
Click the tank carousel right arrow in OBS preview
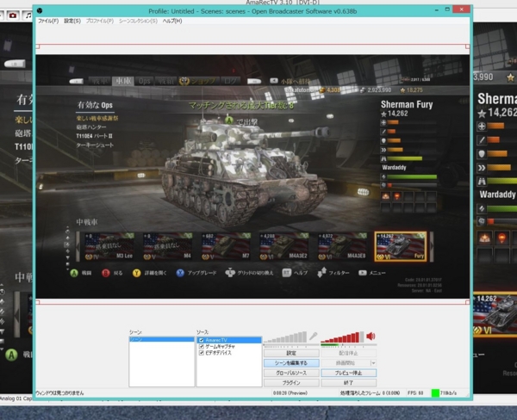tap(432, 246)
